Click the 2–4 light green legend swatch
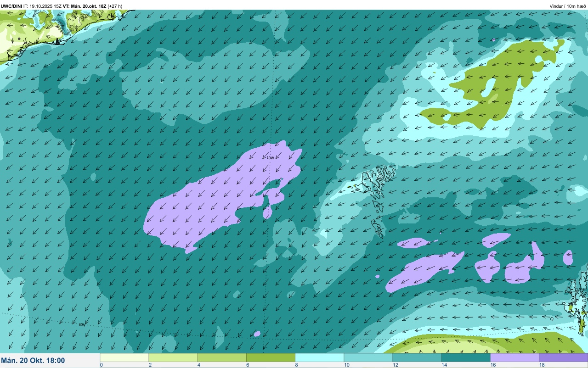 173,357
